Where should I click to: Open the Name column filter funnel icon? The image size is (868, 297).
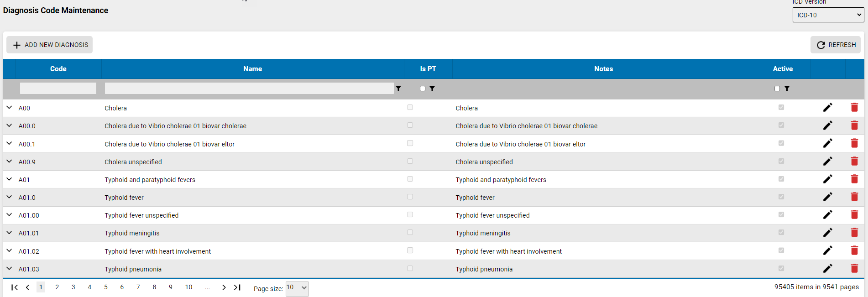398,89
